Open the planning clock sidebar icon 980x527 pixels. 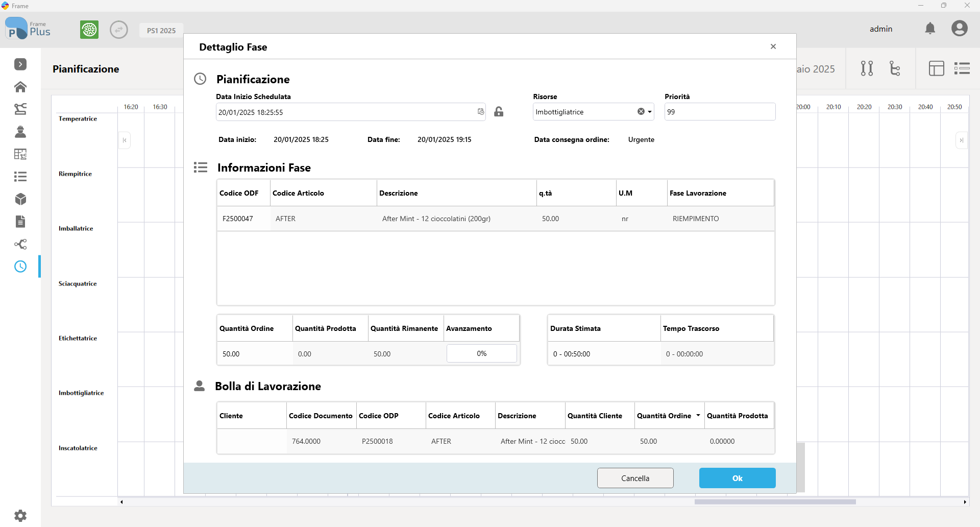coord(20,267)
